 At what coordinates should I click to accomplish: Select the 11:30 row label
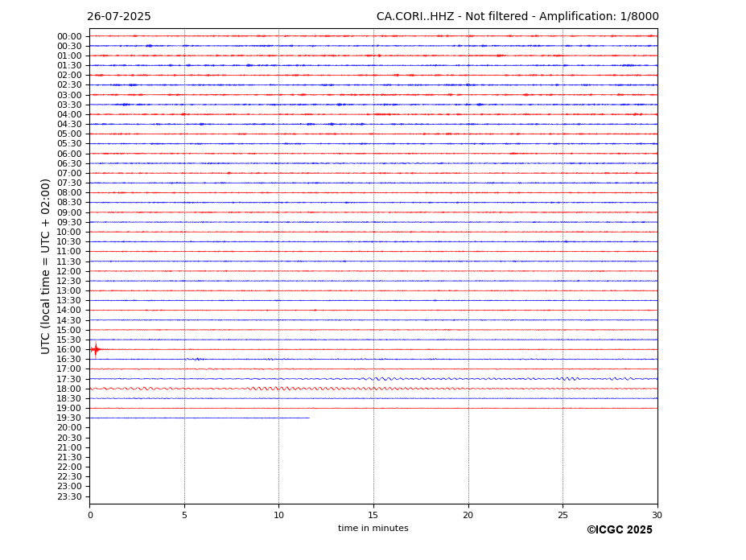69,261
